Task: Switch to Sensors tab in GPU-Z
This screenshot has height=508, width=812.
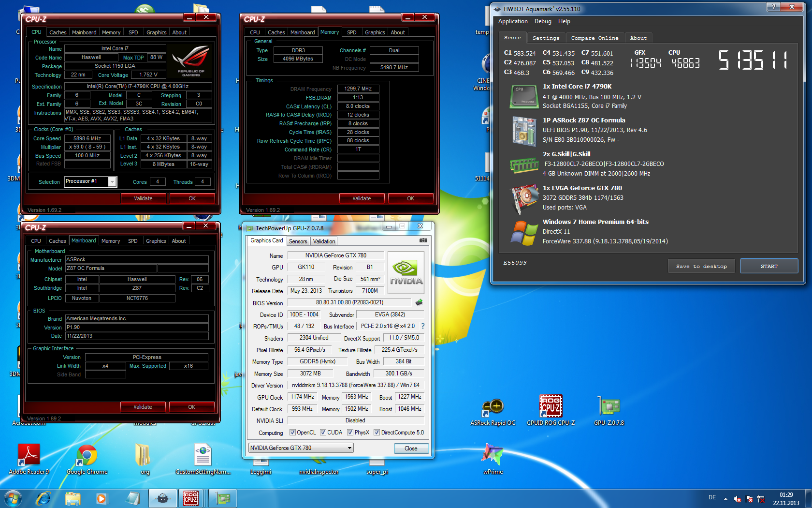Action: click(x=298, y=241)
